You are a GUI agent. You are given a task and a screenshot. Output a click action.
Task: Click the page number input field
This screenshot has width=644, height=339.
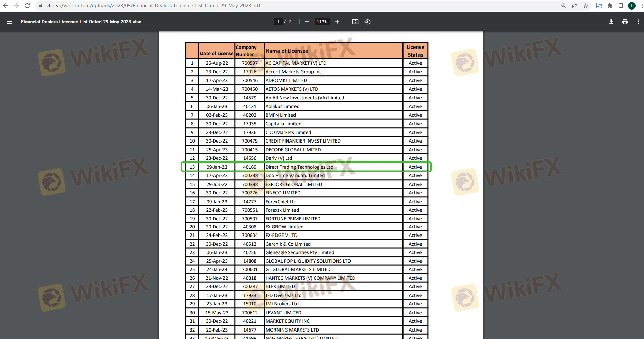(278, 22)
